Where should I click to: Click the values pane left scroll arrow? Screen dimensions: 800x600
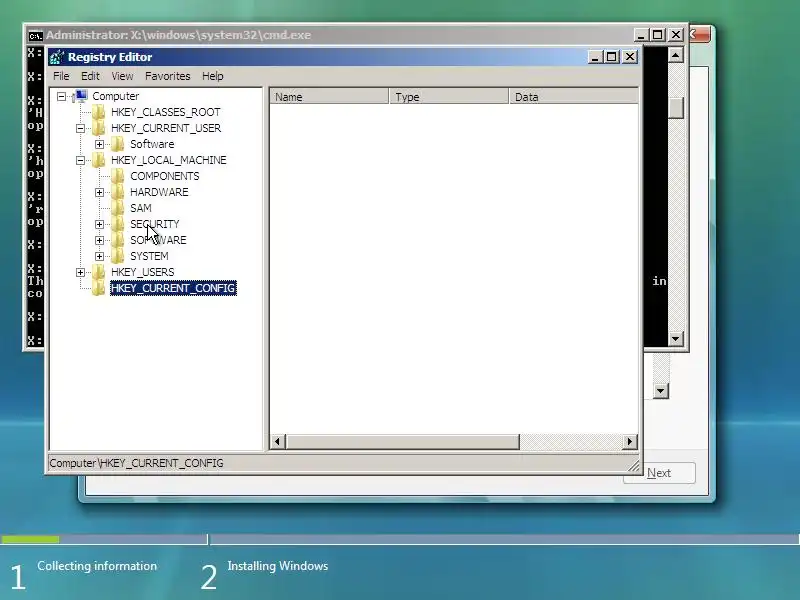coord(278,441)
